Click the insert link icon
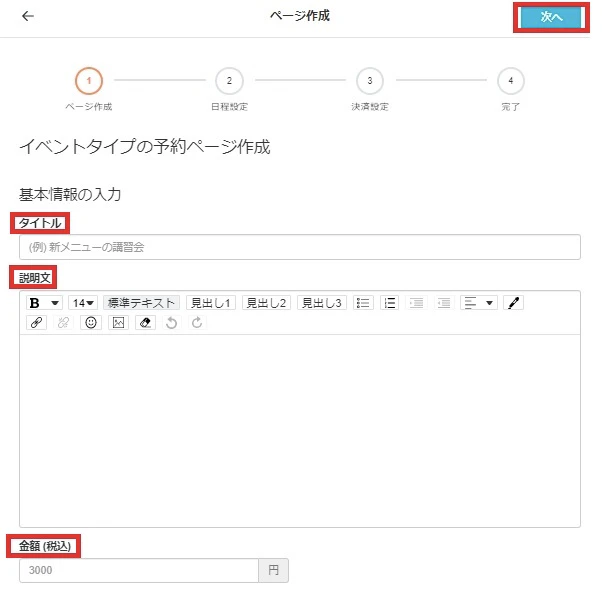Viewport: 602px width, 599px height. coord(37,323)
